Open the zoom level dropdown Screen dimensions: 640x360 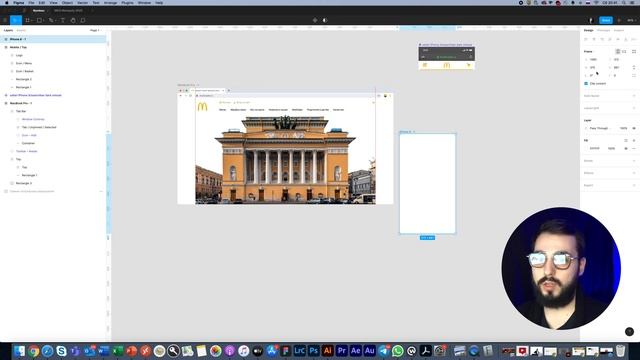[x=631, y=20]
